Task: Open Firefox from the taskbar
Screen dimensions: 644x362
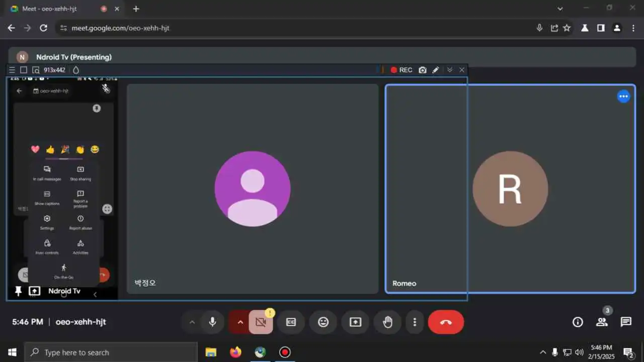Action: tap(235, 352)
